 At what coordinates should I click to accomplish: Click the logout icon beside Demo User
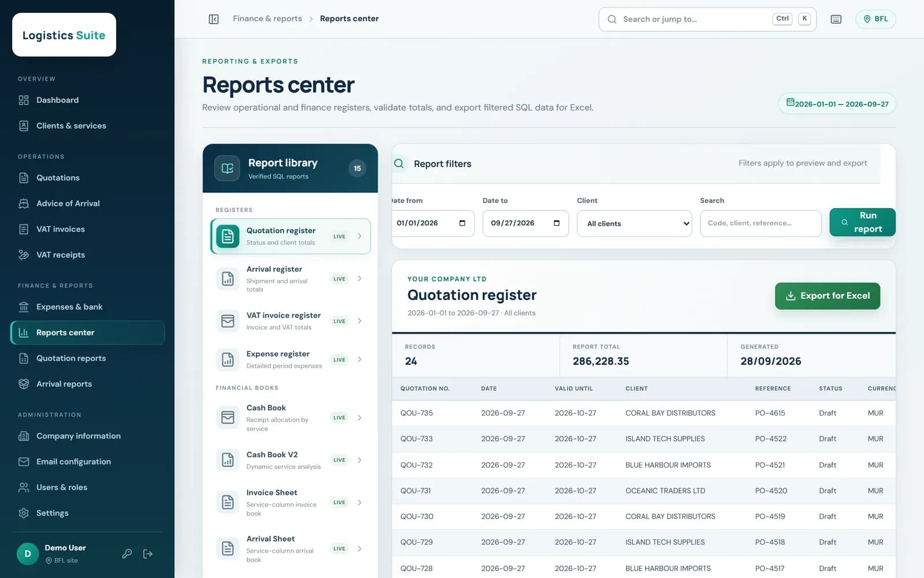coord(148,554)
